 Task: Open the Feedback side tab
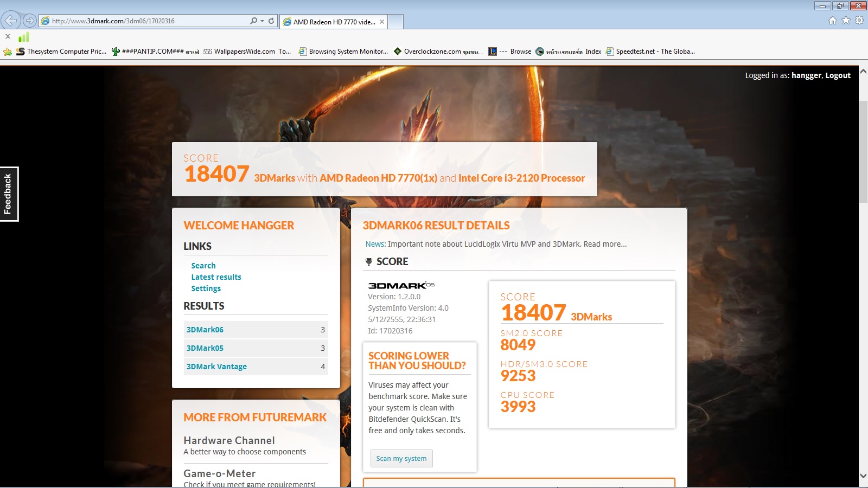pyautogui.click(x=9, y=194)
